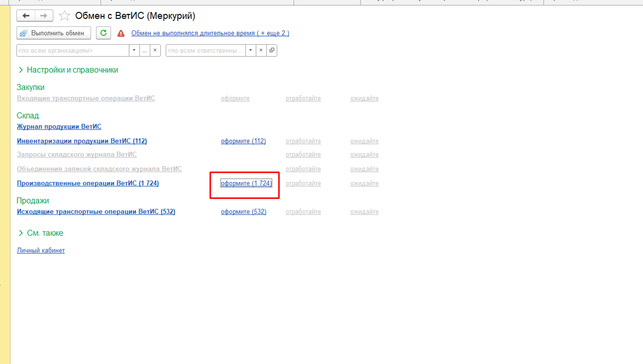Click отработайте in the Запросы складского журнала row
This screenshot has height=364, width=643.
(x=303, y=155)
